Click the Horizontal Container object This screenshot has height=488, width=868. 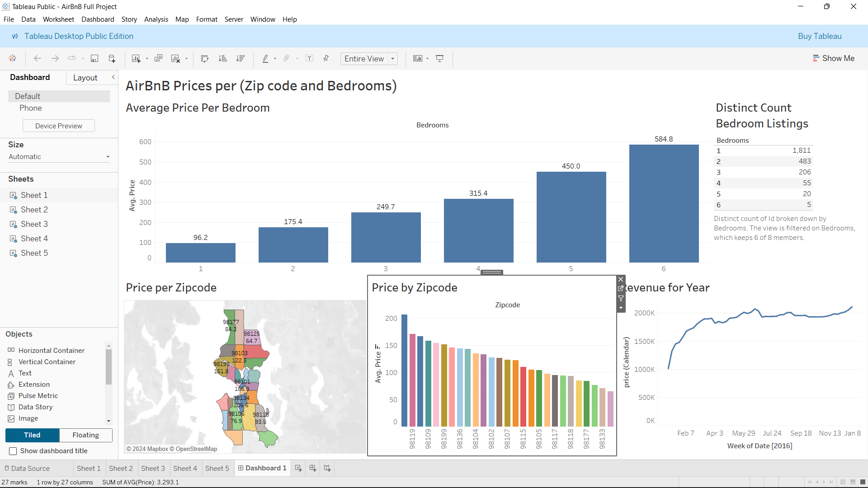[x=51, y=351]
